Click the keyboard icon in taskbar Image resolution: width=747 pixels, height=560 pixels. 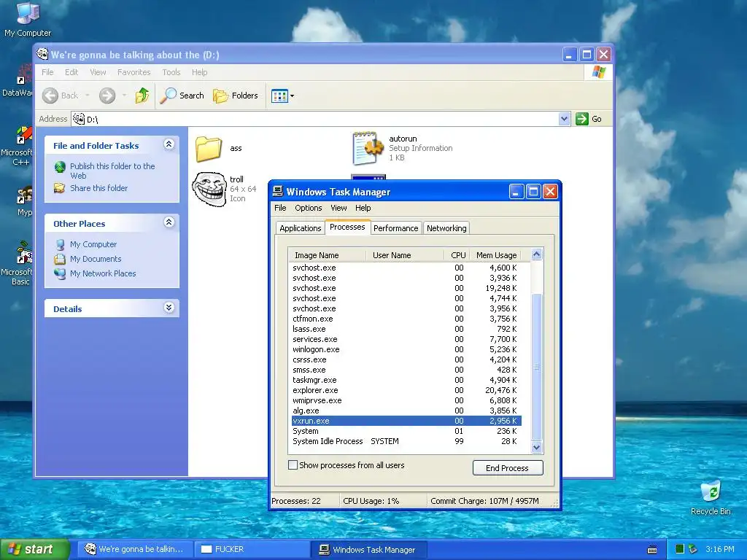[652, 550]
